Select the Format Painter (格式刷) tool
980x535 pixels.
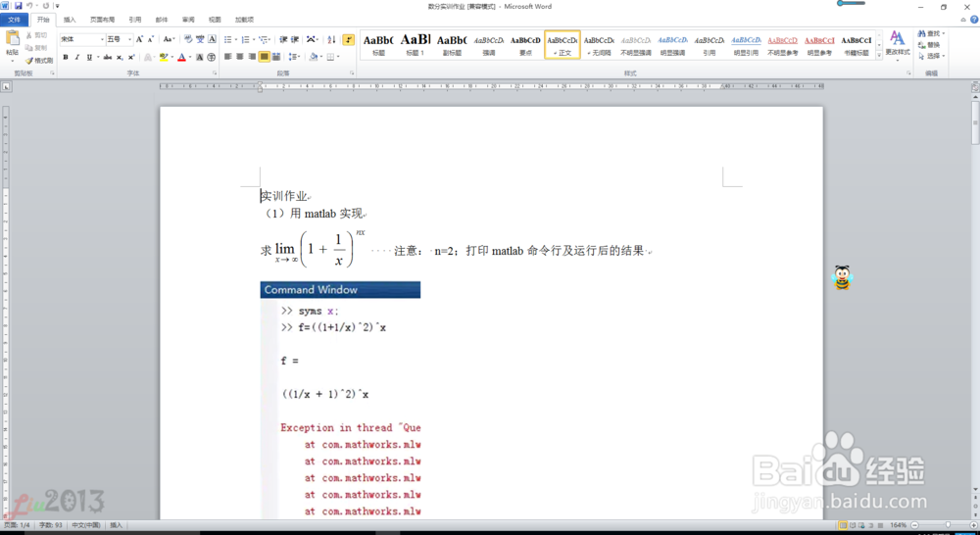(39, 60)
